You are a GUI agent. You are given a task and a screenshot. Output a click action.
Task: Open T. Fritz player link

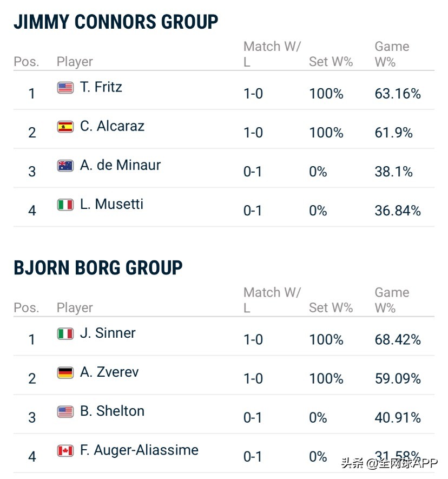pyautogui.click(x=101, y=87)
